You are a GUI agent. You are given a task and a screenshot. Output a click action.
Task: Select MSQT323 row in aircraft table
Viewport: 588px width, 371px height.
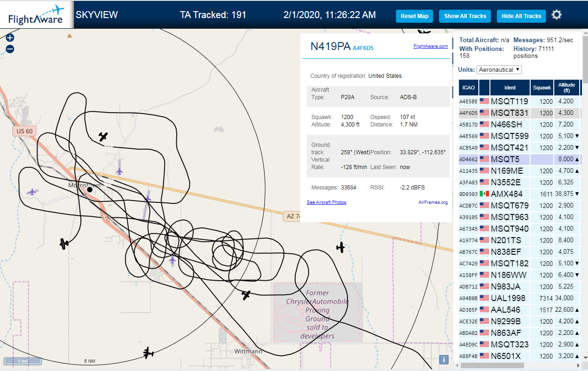pos(520,344)
